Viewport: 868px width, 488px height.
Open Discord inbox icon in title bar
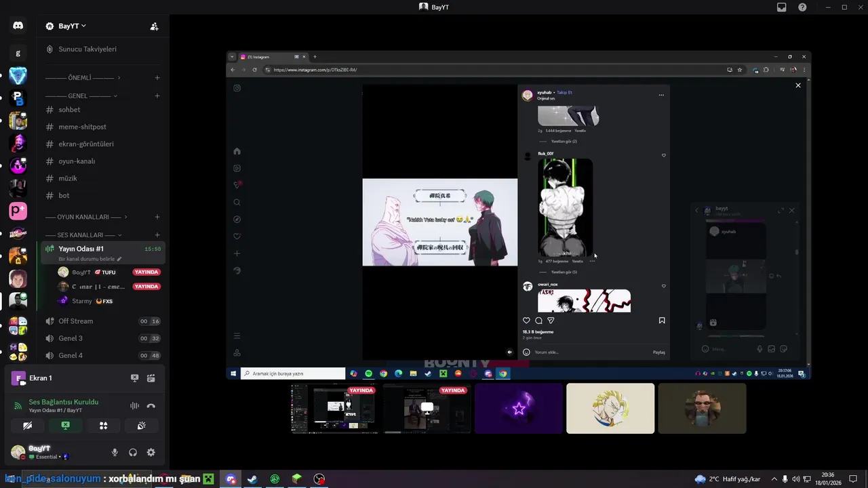(x=782, y=7)
